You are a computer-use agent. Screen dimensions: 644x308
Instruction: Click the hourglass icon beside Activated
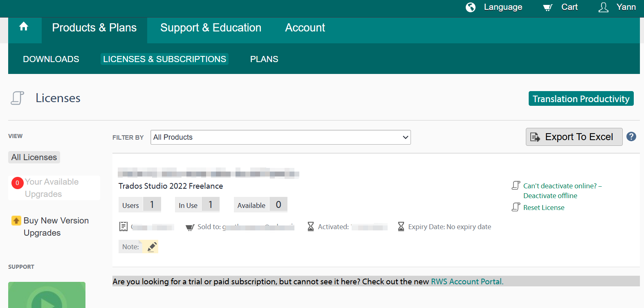point(311,226)
